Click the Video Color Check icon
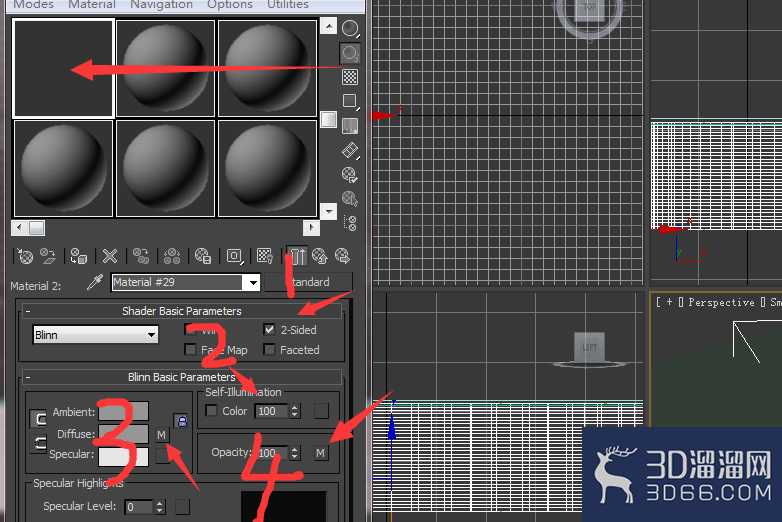782x522 pixels. [350, 126]
